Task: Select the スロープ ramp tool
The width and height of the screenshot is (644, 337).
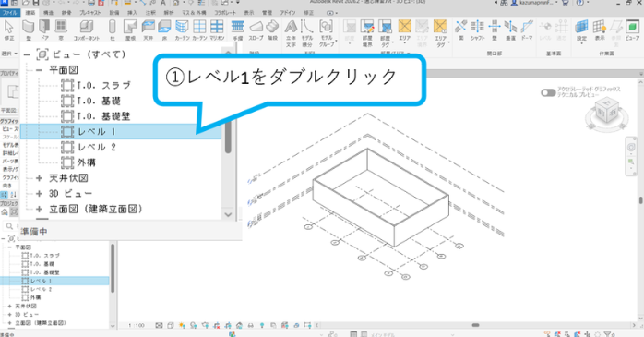Action: click(x=256, y=30)
